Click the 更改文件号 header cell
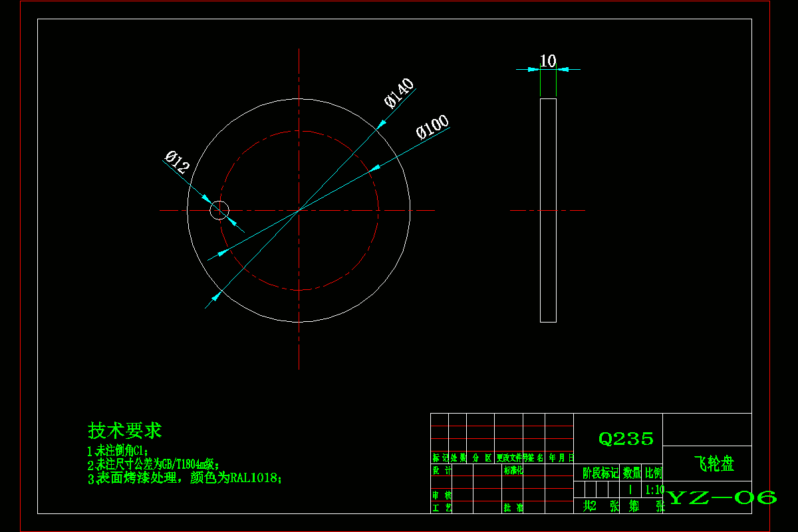The height and width of the screenshot is (532, 798). [511, 458]
